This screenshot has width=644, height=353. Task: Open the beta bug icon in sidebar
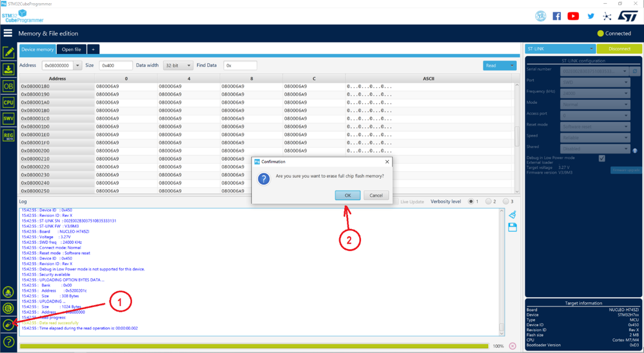tap(8, 292)
